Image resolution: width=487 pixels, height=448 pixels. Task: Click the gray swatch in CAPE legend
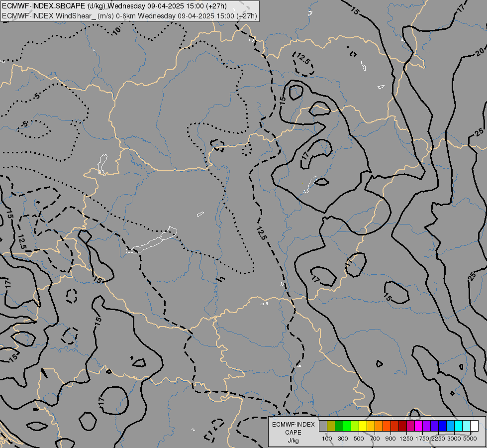click(323, 426)
